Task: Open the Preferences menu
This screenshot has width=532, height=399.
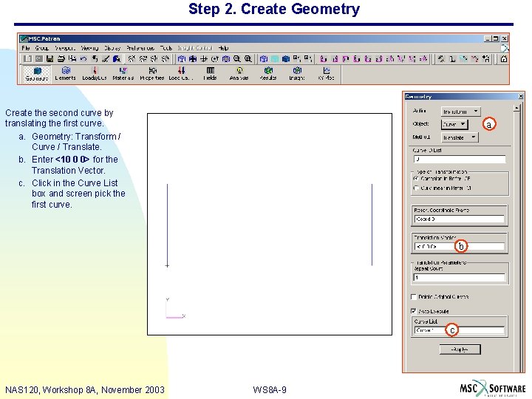Action: click(140, 48)
